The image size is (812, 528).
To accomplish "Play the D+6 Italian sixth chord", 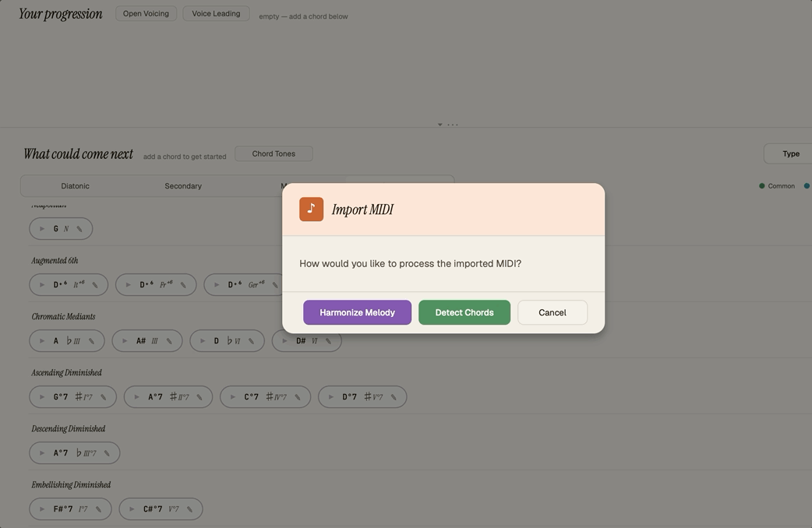I will tap(42, 285).
